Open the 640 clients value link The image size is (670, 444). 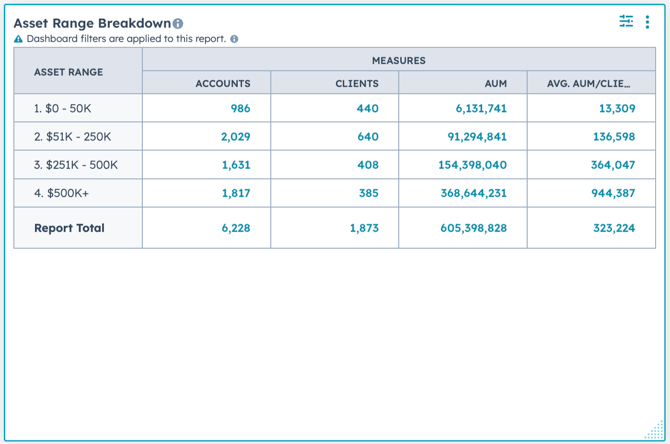[x=368, y=136]
